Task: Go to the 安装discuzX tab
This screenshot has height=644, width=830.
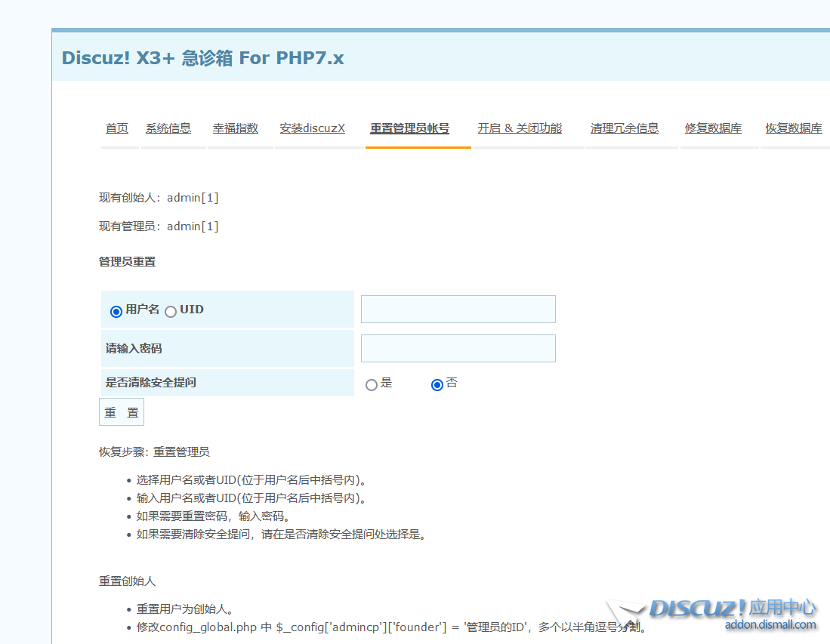Action: [x=312, y=128]
